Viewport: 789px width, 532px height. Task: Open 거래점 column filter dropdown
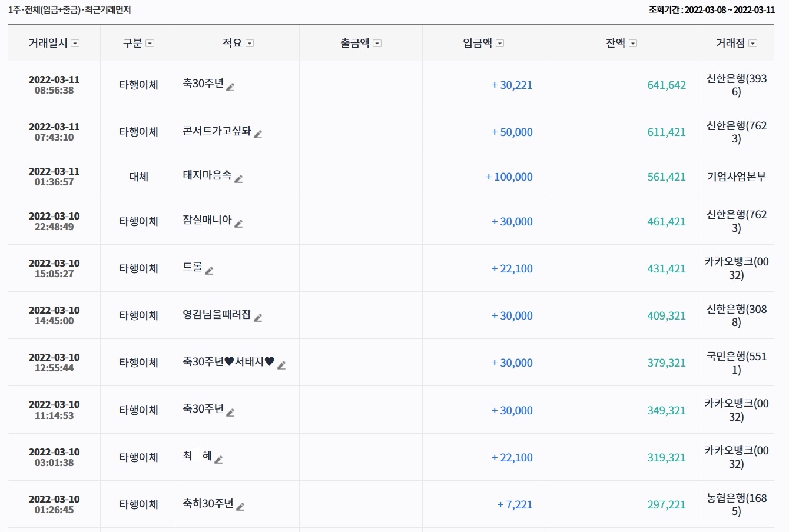click(752, 44)
